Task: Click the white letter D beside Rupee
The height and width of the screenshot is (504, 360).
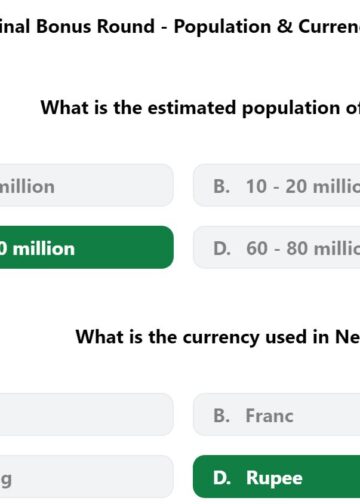Action: pyautogui.click(x=222, y=478)
